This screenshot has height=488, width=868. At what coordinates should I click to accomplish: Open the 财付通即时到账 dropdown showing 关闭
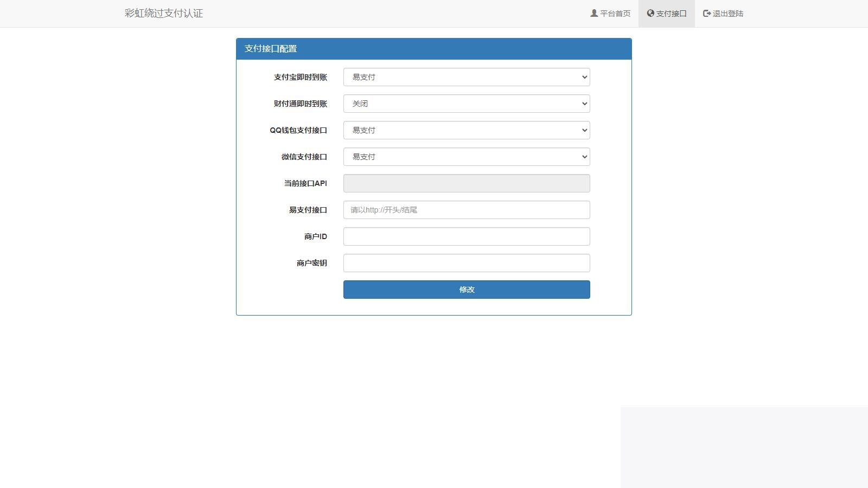(466, 103)
